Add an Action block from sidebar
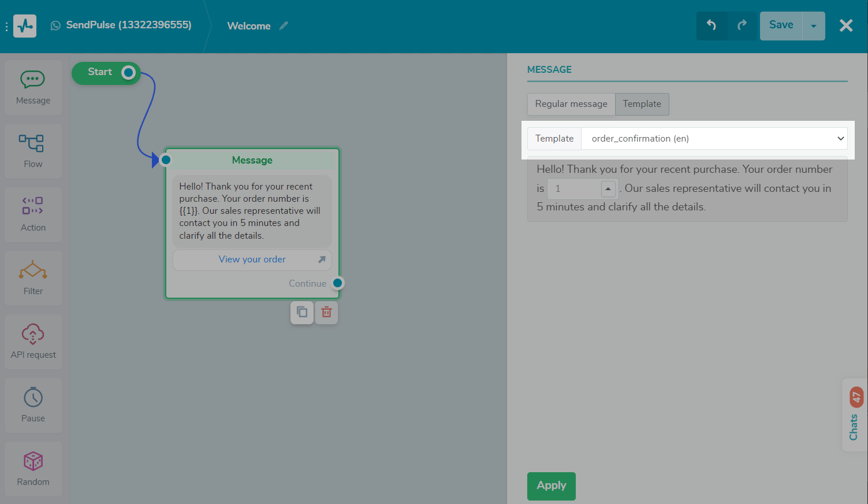The width and height of the screenshot is (868, 504). pos(33,214)
